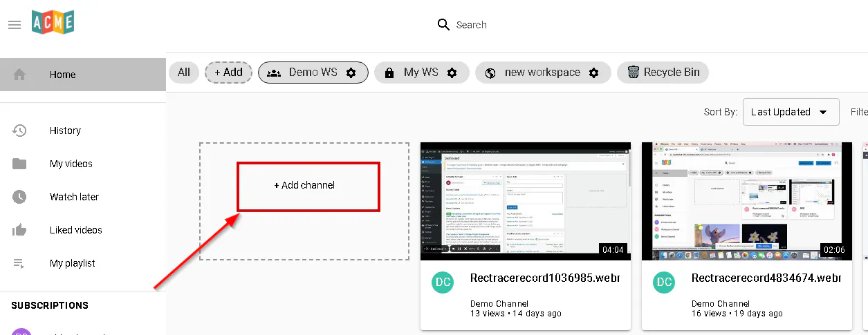Image resolution: width=868 pixels, height=335 pixels.
Task: Click the '16 views • 19 days ago' text
Action: [737, 314]
